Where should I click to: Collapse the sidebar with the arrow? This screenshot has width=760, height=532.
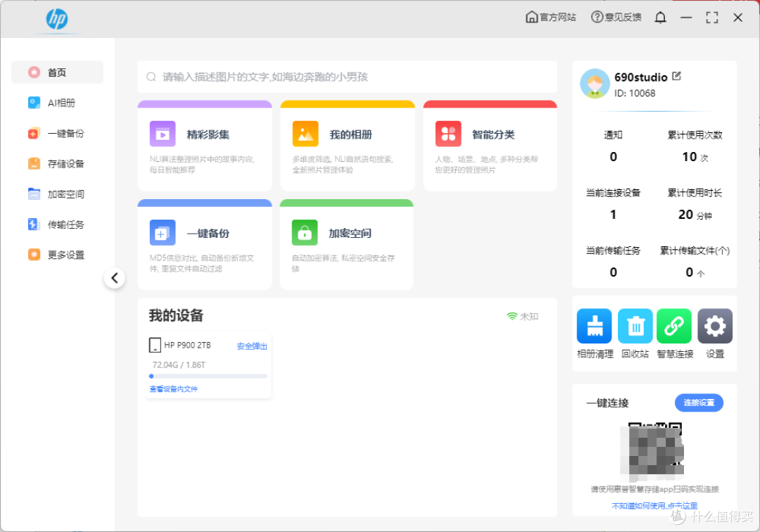point(115,278)
